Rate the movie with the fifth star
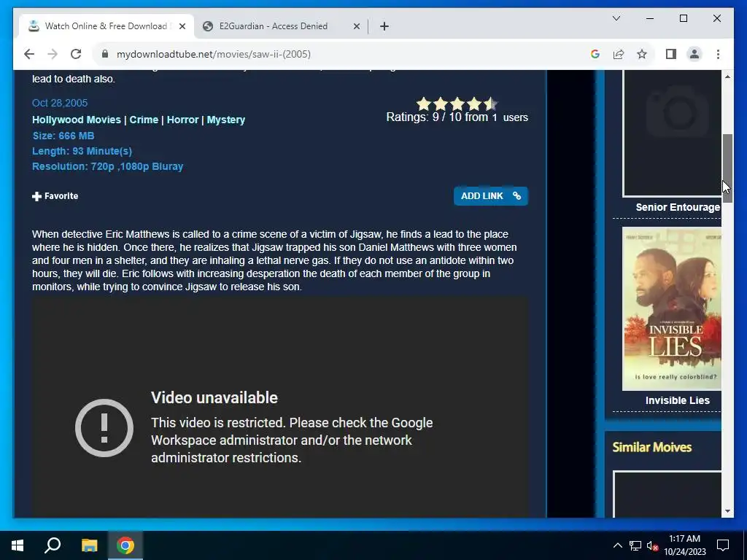 tap(491, 104)
